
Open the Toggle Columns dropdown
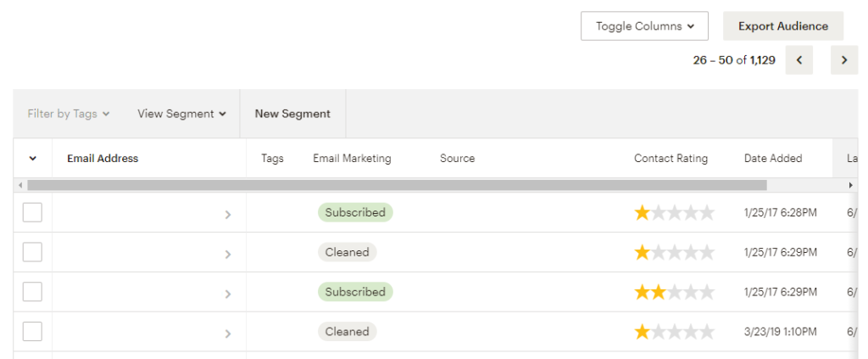click(644, 26)
